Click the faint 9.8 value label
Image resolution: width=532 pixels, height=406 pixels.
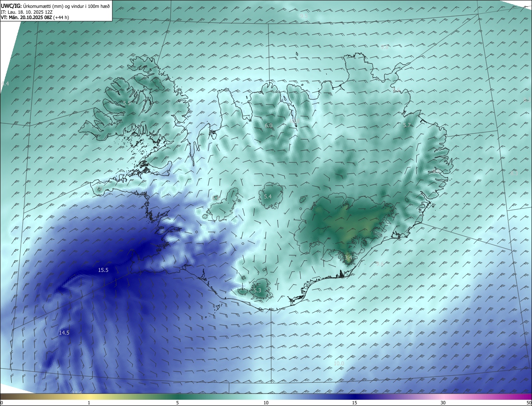[384, 47]
